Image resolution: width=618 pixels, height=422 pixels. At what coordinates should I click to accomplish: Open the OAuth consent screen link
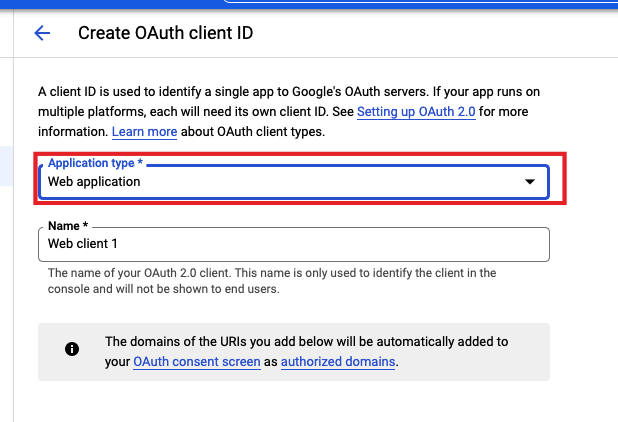coord(196,362)
